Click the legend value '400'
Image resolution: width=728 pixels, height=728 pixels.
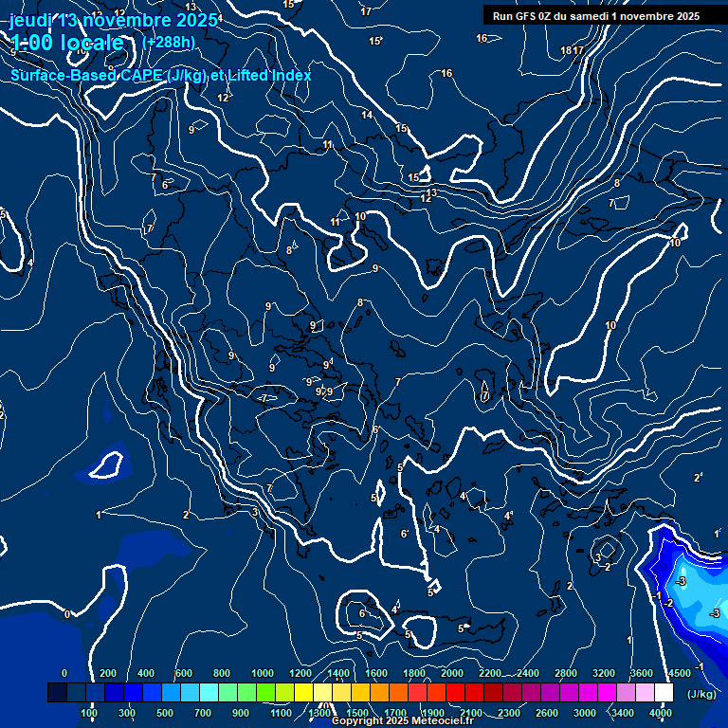coord(146,673)
